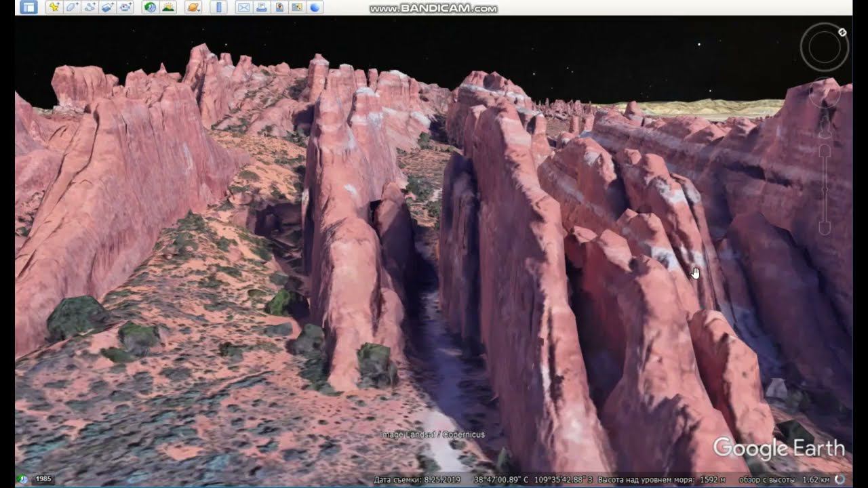Click View in Google Maps icon
The image size is (868, 488).
pyautogui.click(x=296, y=7)
